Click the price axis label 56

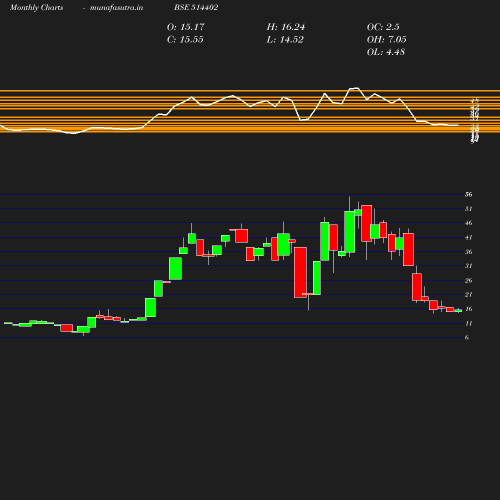click(x=469, y=195)
